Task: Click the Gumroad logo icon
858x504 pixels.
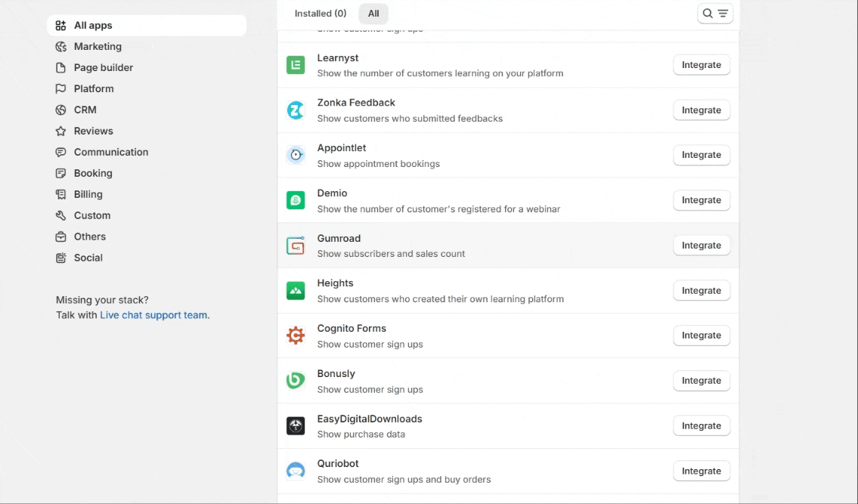Action: pos(296,246)
